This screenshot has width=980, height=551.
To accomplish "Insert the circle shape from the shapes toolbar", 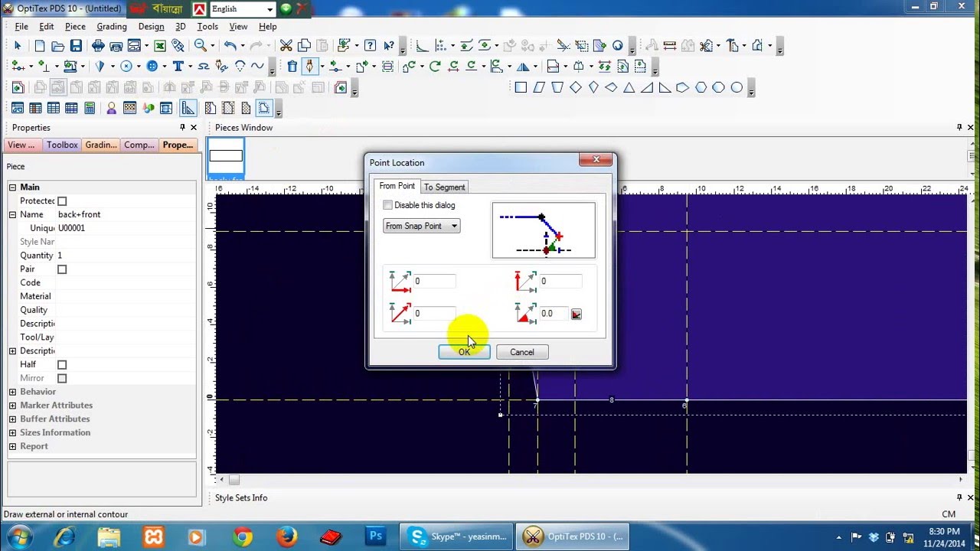I will tap(737, 88).
